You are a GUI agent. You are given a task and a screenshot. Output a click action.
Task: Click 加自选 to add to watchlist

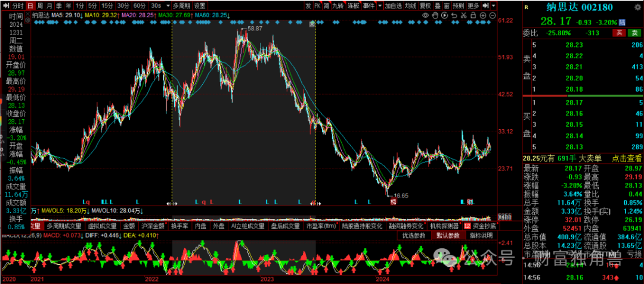coord(392,5)
